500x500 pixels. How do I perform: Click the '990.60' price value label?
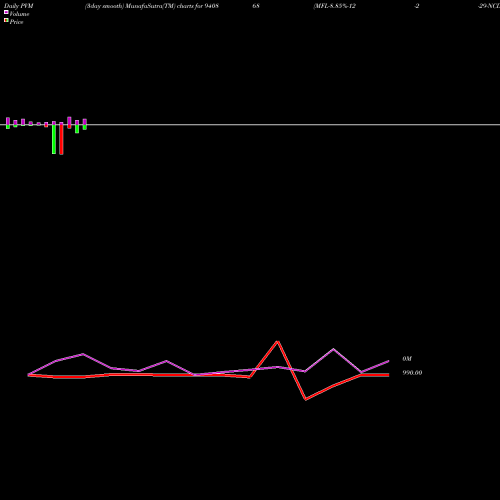click(412, 373)
